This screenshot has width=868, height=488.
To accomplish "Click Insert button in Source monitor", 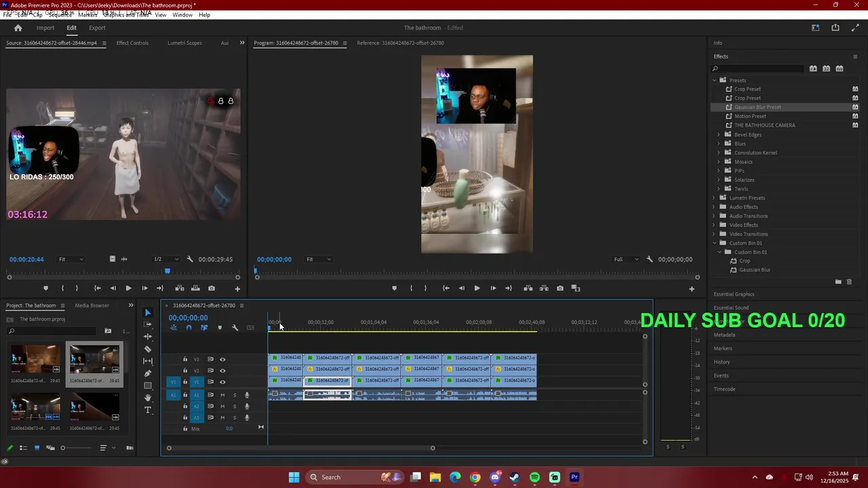I will (180, 288).
